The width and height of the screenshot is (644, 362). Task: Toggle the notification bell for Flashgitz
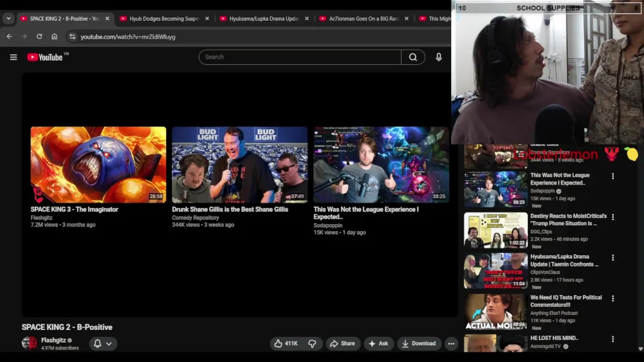point(98,343)
